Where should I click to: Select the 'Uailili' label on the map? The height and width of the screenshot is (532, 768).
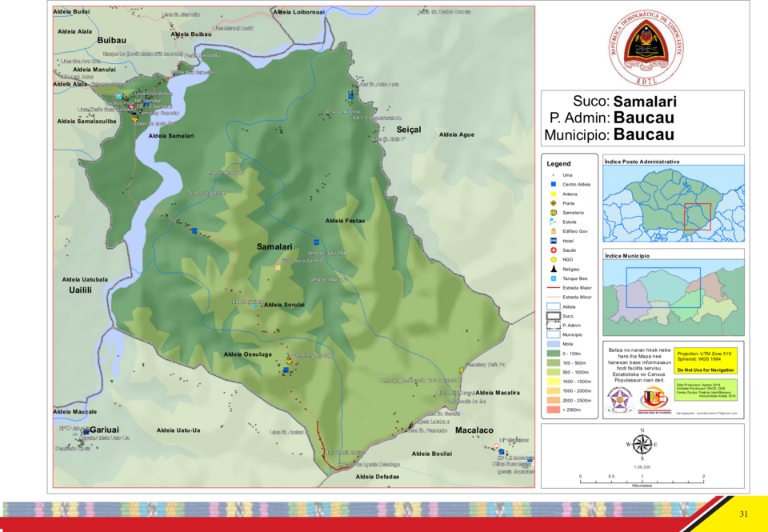click(x=80, y=290)
